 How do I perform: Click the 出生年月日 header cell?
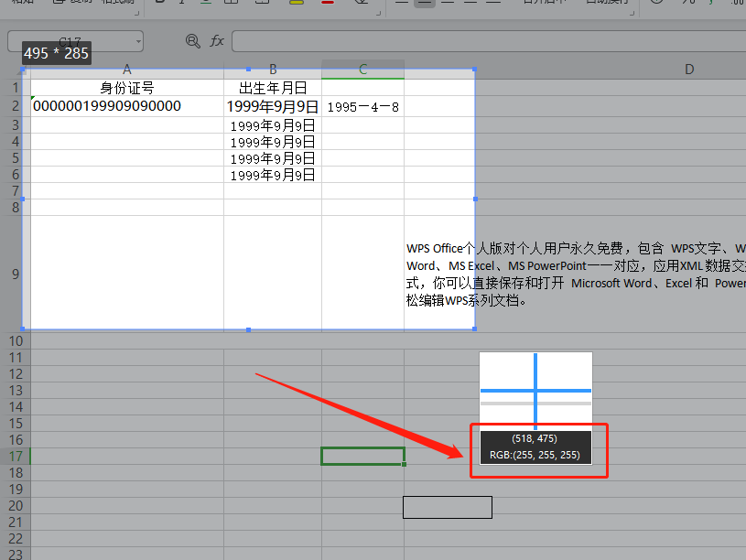tap(273, 88)
